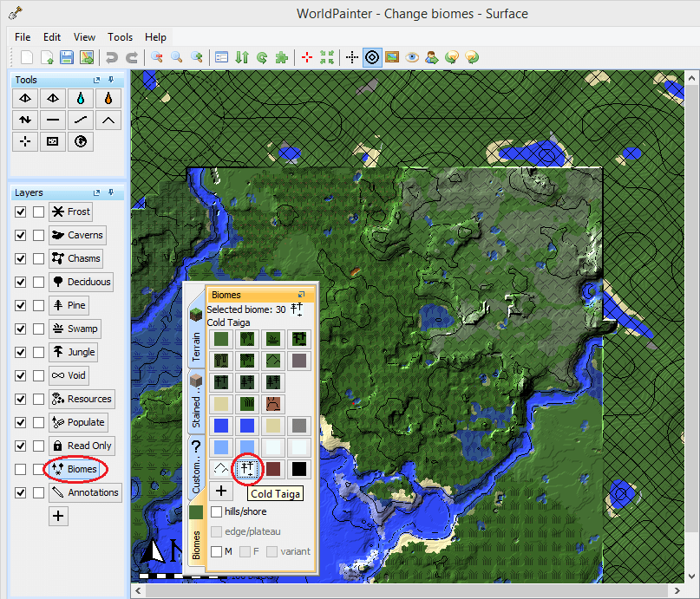Select the Jungle layer button
The height and width of the screenshot is (599, 700).
[x=74, y=352]
